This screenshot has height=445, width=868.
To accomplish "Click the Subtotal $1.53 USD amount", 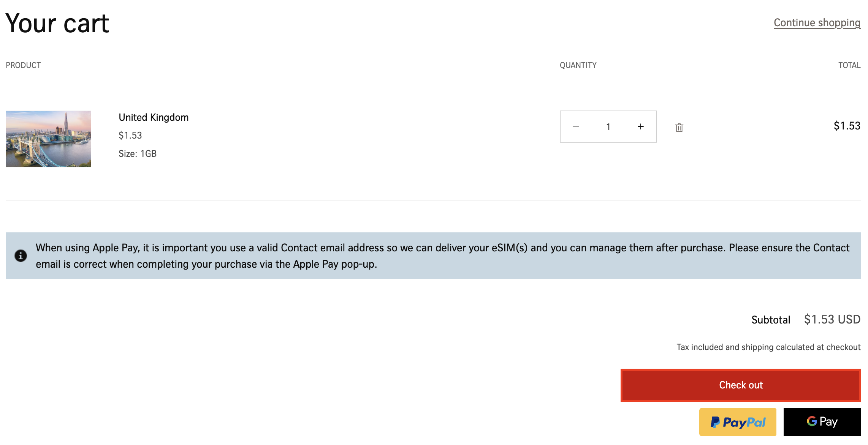I will click(832, 320).
